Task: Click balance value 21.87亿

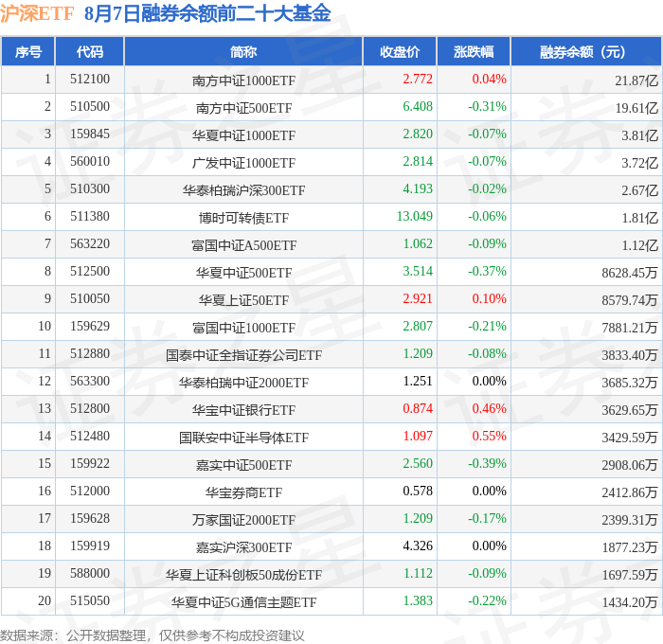Action: (636, 80)
